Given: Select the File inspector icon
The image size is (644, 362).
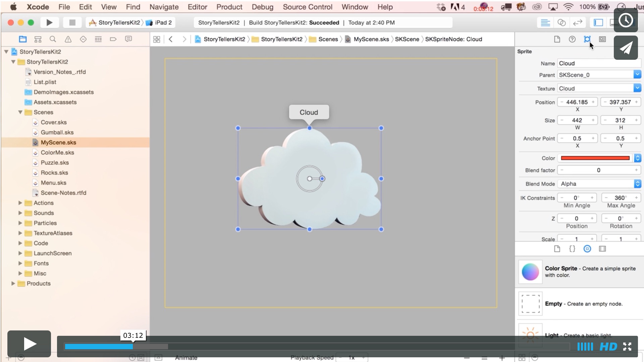Looking at the screenshot, I should coord(557,39).
